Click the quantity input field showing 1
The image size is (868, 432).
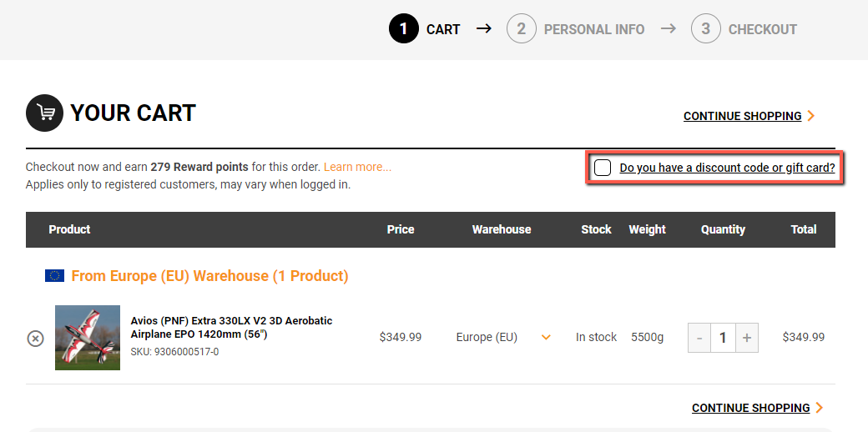(723, 338)
